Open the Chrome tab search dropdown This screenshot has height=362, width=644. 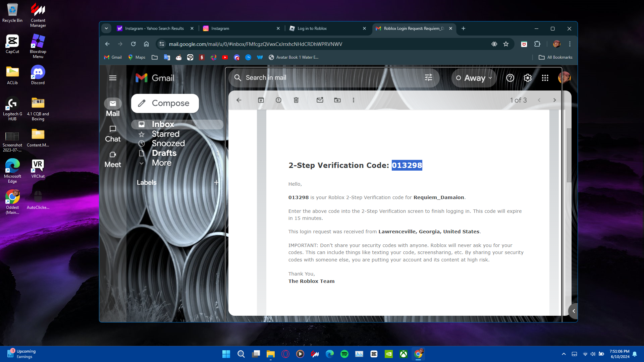[106, 28]
